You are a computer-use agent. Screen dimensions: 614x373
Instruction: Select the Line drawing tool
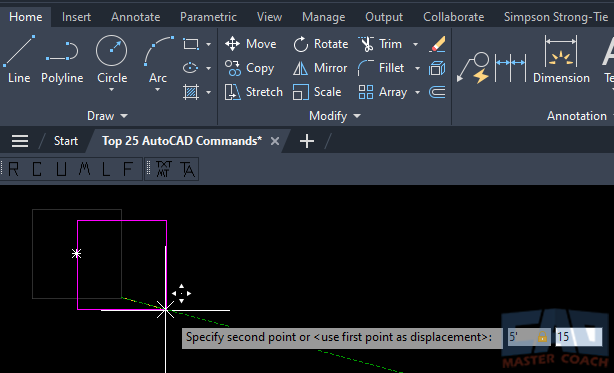[x=19, y=59]
